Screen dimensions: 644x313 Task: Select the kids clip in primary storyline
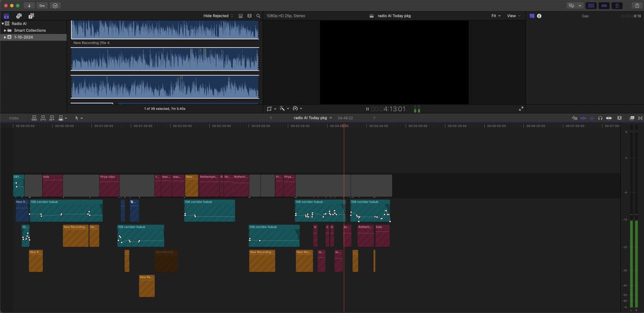tap(52, 185)
